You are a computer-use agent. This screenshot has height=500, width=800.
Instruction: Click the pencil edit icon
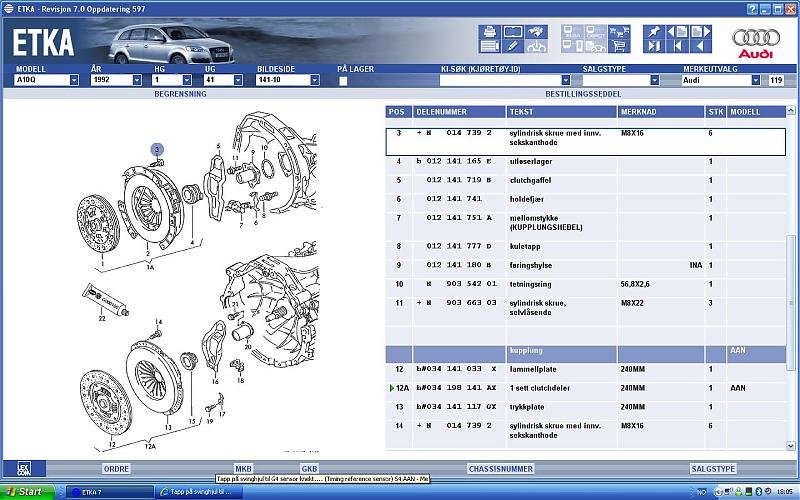point(512,45)
